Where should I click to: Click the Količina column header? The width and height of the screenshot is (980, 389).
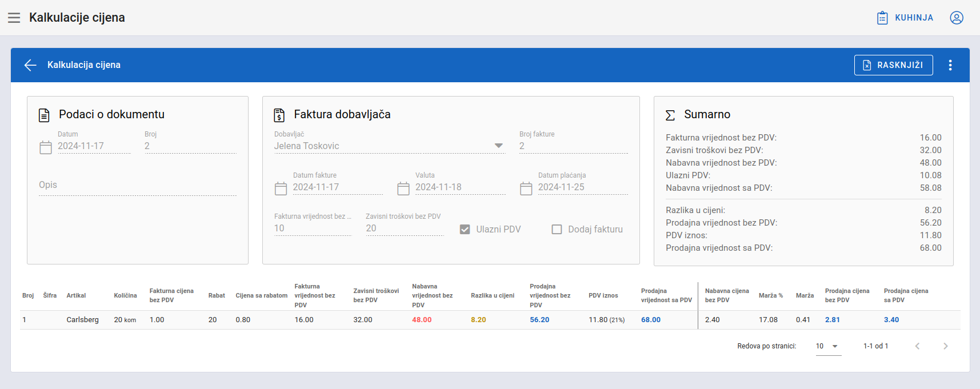pos(125,295)
